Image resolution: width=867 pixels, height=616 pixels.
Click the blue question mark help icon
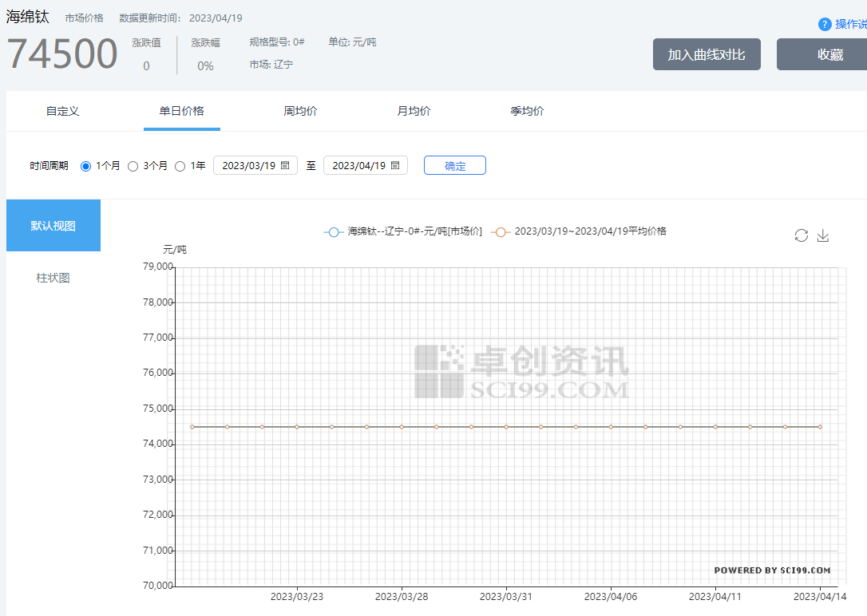825,25
